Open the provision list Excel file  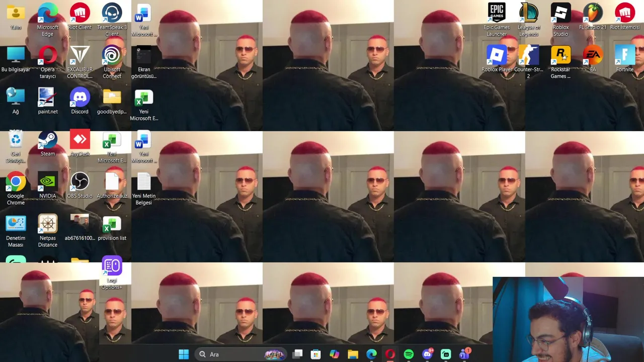click(112, 228)
